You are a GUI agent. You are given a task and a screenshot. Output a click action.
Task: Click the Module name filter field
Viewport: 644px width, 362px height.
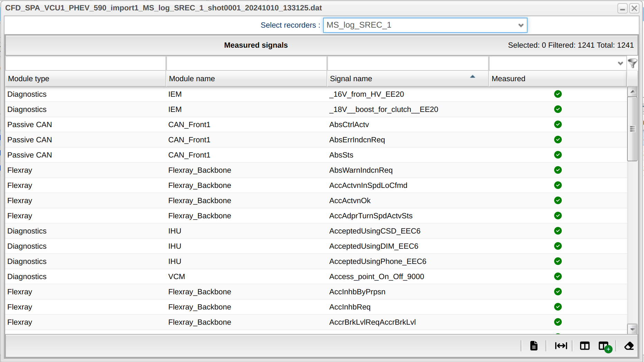point(246,63)
